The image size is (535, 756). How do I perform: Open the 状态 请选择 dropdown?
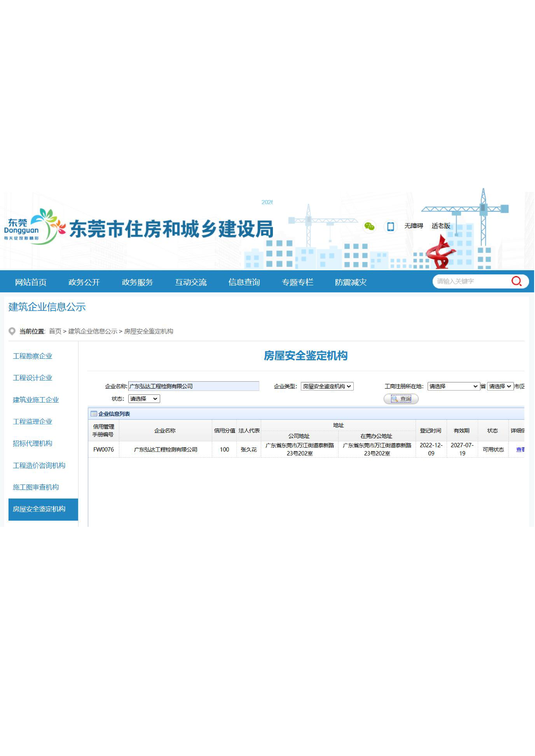[x=144, y=399]
